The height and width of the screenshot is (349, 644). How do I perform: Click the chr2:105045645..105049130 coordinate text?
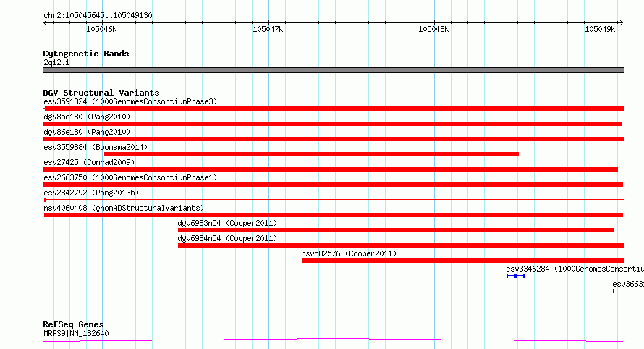pyautogui.click(x=98, y=15)
